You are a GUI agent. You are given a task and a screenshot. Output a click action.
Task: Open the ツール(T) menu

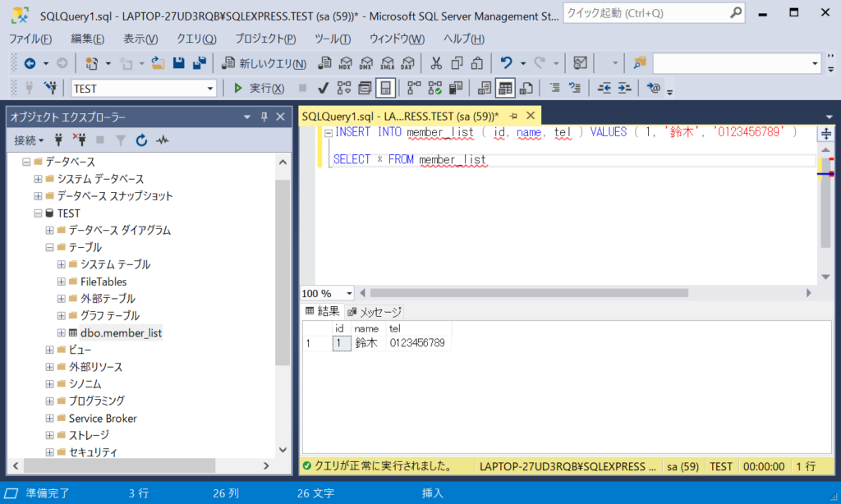333,39
